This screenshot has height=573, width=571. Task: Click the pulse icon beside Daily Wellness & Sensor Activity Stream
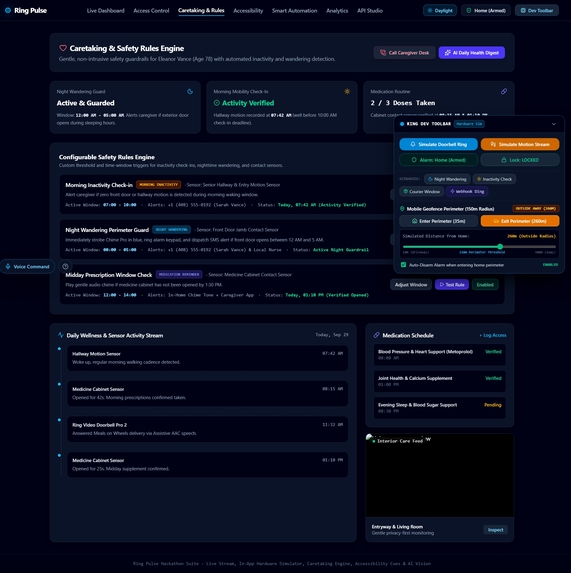(61, 335)
